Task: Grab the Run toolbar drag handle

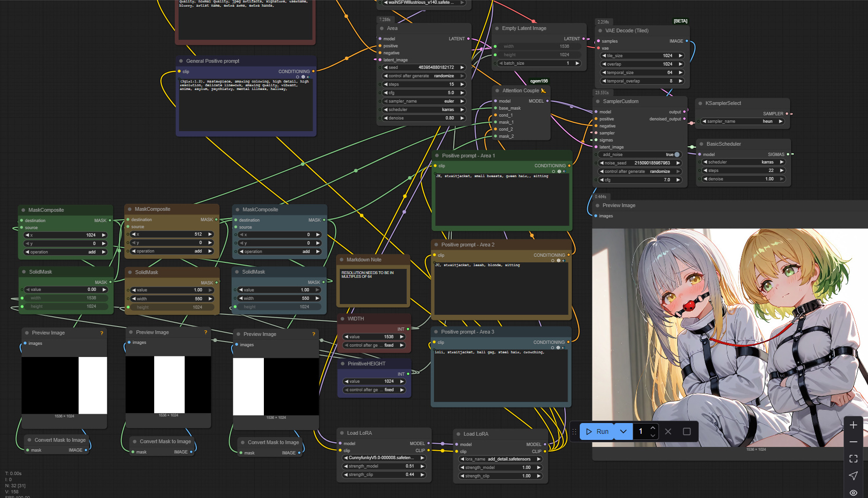Action: coord(574,431)
